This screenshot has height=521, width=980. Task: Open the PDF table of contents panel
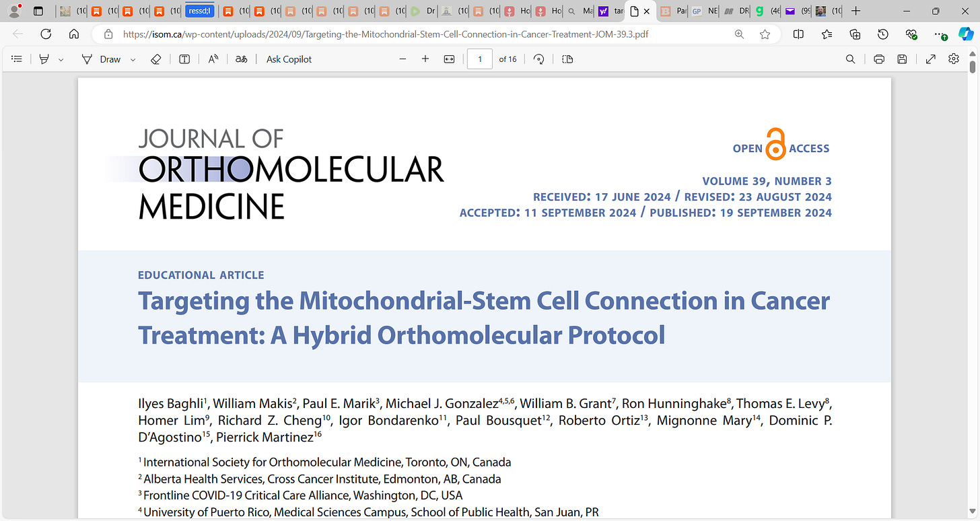pyautogui.click(x=17, y=59)
